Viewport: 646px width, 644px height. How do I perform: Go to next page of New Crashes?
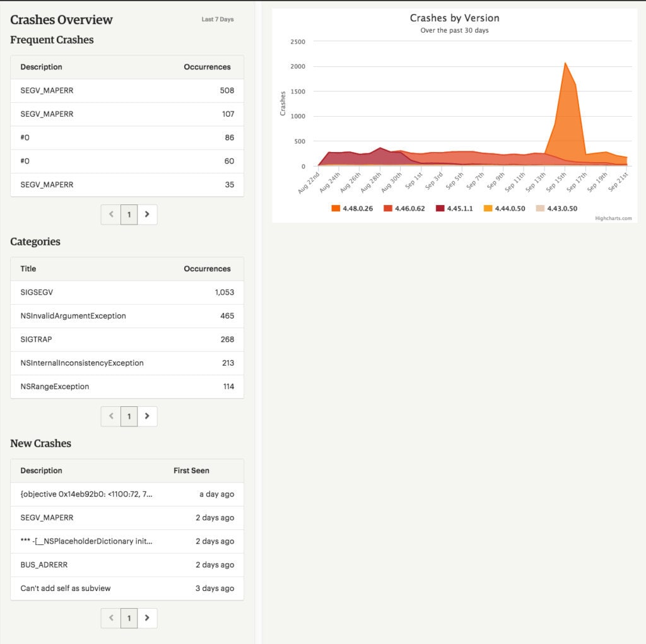[x=147, y=618]
